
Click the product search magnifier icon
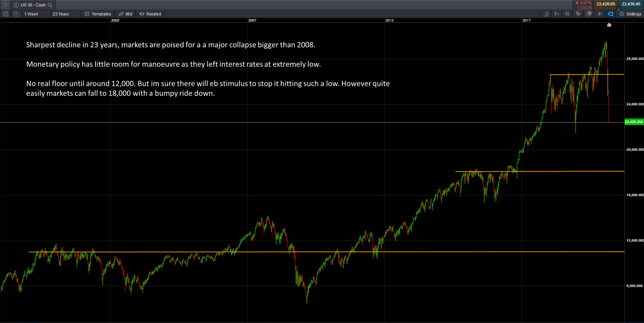(50, 5)
